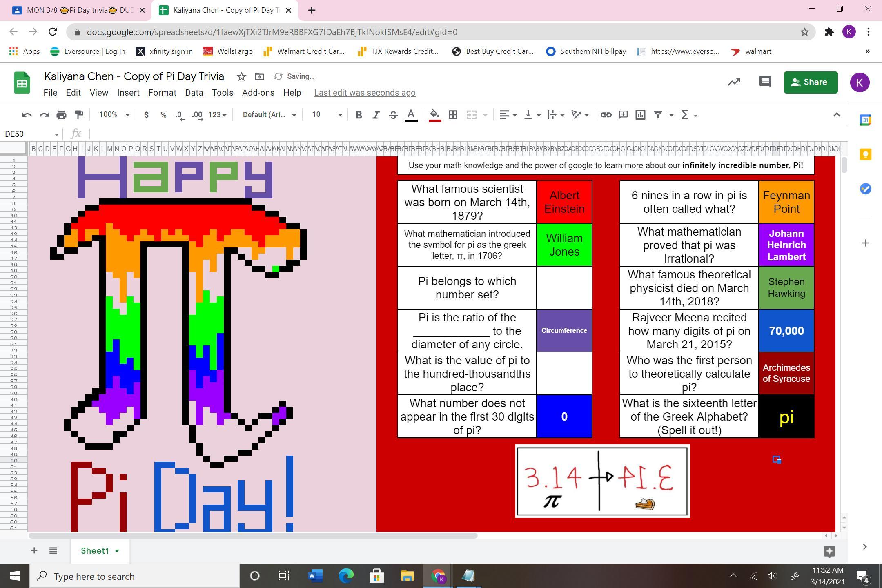Click the insert link icon
This screenshot has width=882, height=588.
coord(606,115)
